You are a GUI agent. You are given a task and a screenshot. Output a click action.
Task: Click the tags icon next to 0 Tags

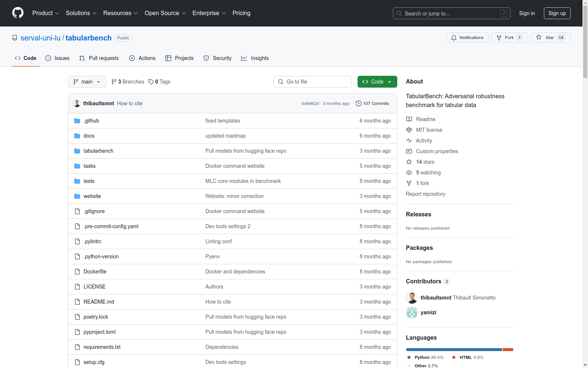(x=151, y=82)
